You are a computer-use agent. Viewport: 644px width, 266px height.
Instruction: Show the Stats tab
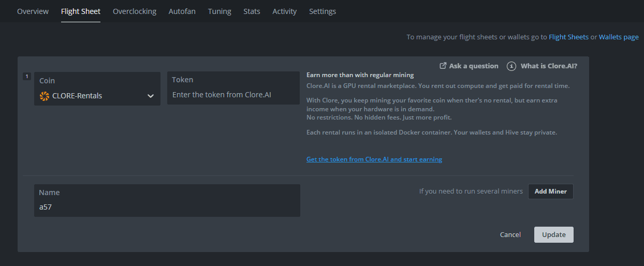252,11
